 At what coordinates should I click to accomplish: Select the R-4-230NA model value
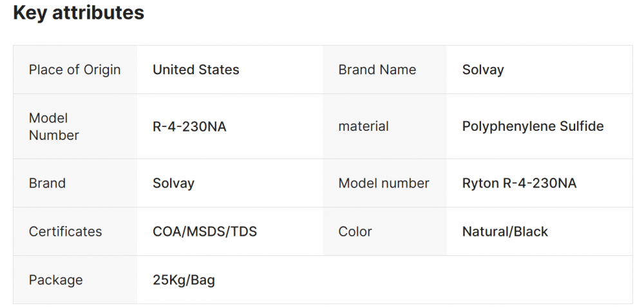189,126
